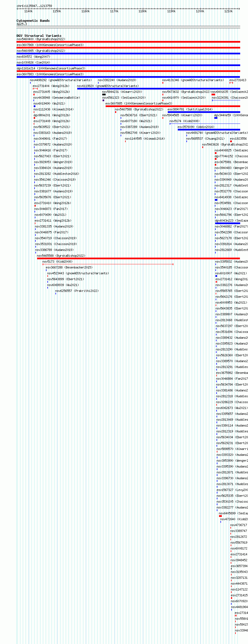The height and width of the screenshot is (644, 248).
Task: Click the long red bar under nsv5465588
Action: coord(138,258)
